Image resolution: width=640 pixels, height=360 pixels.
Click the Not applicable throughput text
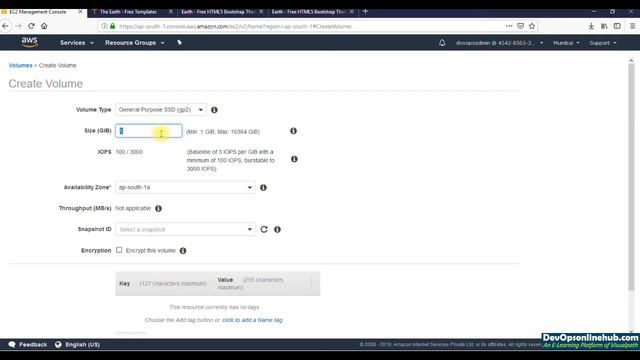(133, 208)
